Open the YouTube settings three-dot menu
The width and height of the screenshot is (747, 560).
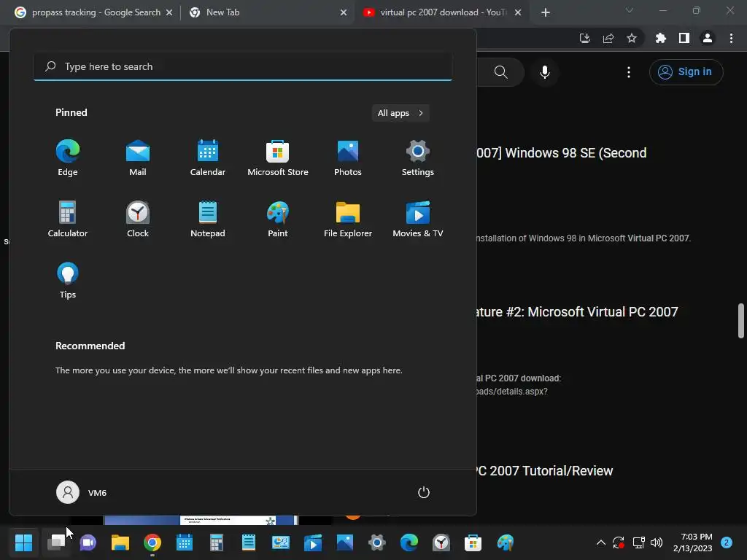[629, 72]
